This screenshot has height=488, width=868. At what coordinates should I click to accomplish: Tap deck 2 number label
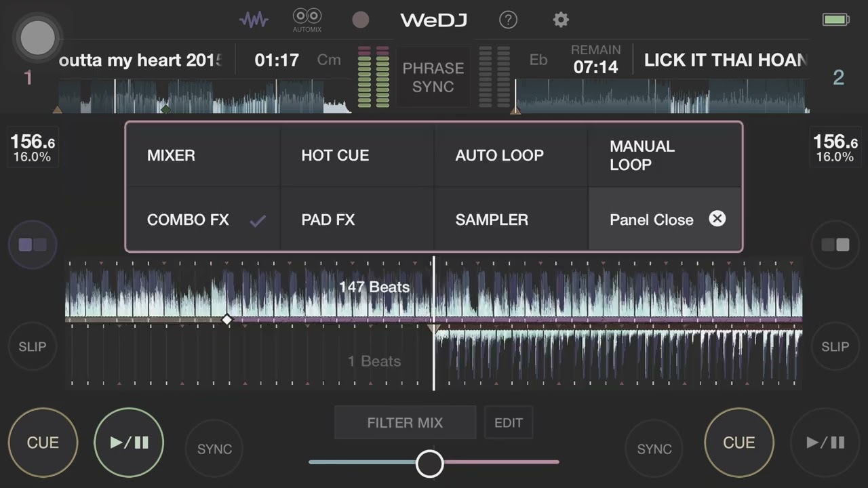[839, 78]
